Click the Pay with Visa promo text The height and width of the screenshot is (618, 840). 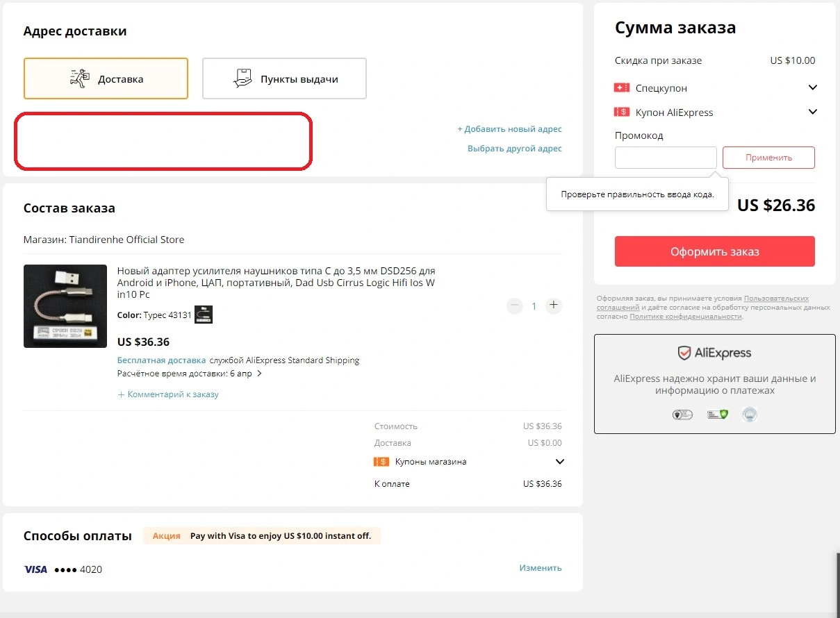281,536
